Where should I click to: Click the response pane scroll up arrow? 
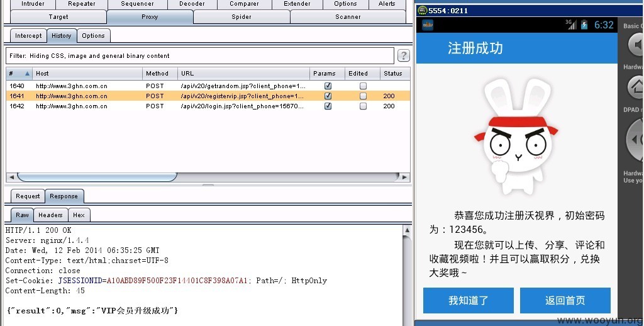407,230
